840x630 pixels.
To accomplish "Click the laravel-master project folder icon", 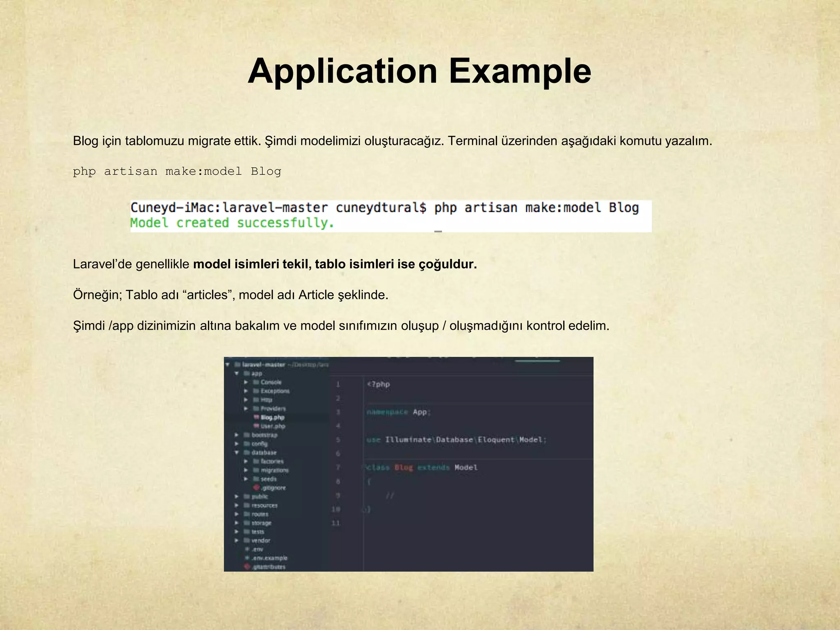I will pyautogui.click(x=237, y=365).
